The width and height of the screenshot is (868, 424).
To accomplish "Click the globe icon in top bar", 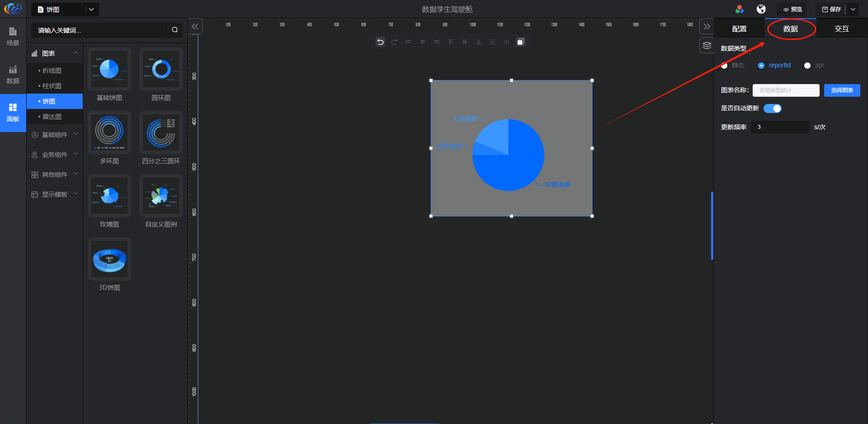I will 761,9.
